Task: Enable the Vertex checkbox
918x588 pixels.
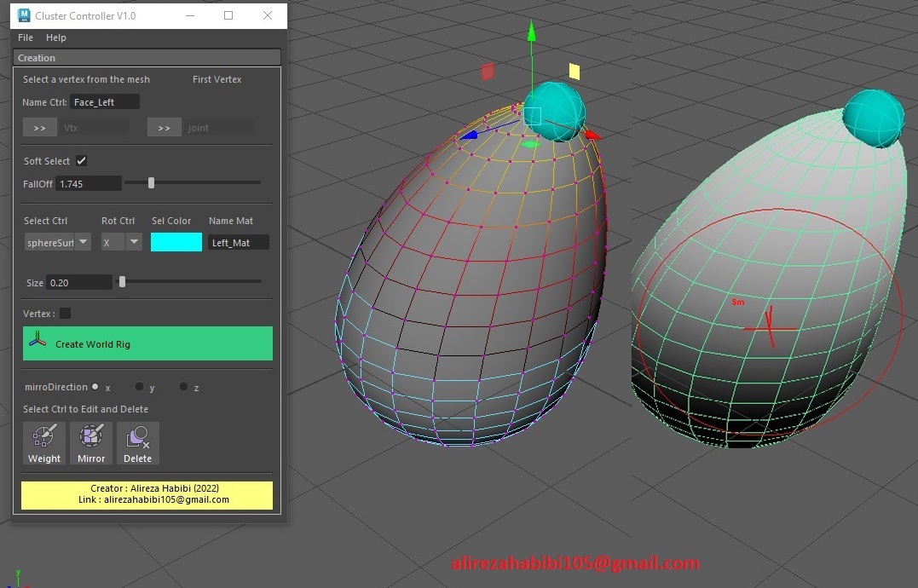Action: 66,313
